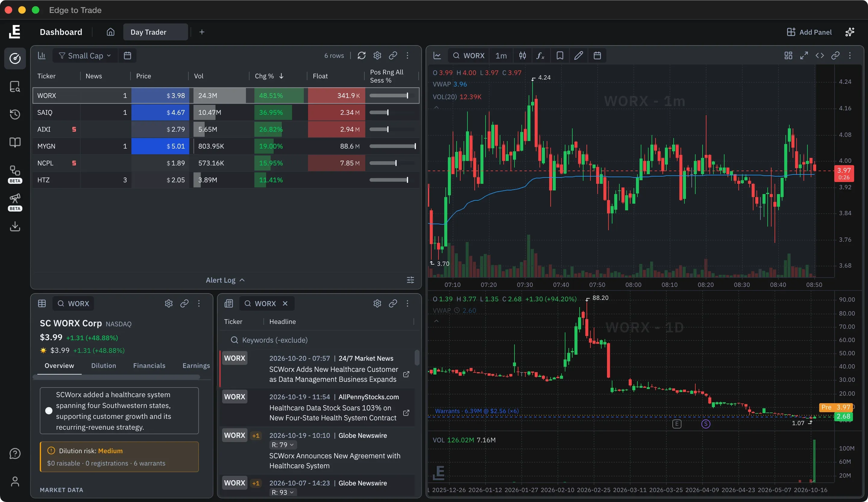The image size is (868, 502).
Task: Open the user profile icon in sidebar
Action: (x=15, y=481)
